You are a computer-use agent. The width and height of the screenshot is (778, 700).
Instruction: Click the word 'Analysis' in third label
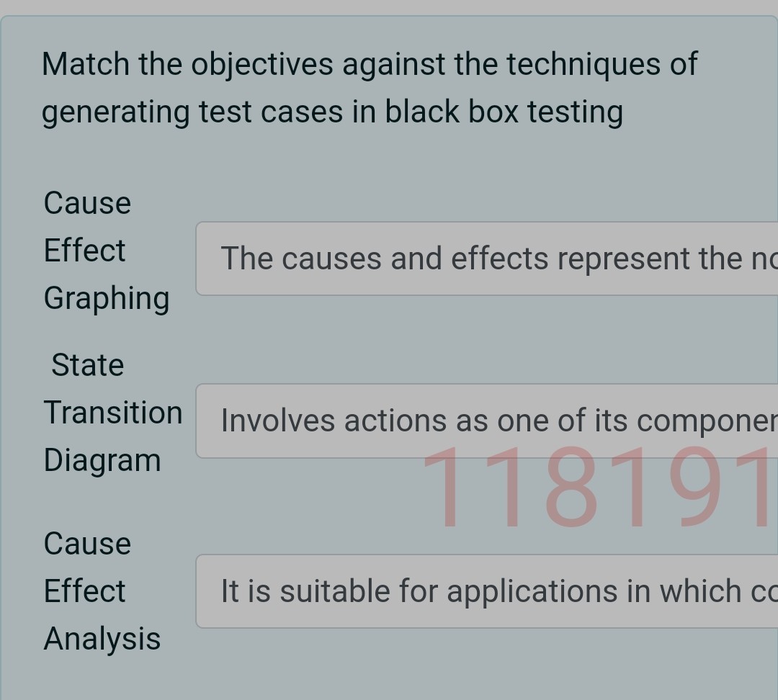[x=102, y=639]
